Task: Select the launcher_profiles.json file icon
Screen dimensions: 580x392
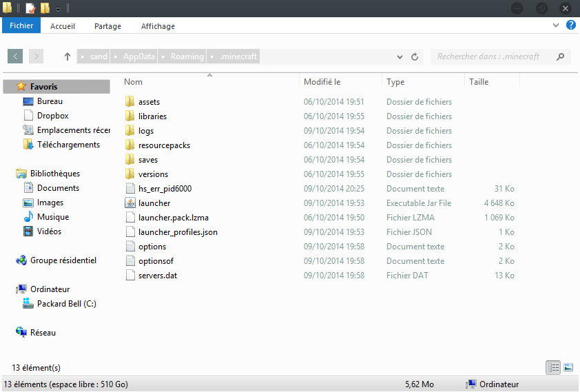Action: (x=130, y=231)
